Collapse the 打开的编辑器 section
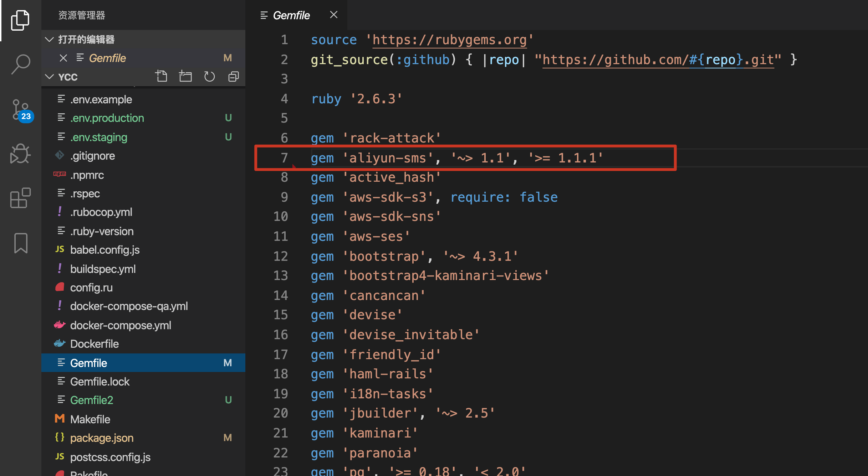The height and width of the screenshot is (476, 868). click(49, 40)
